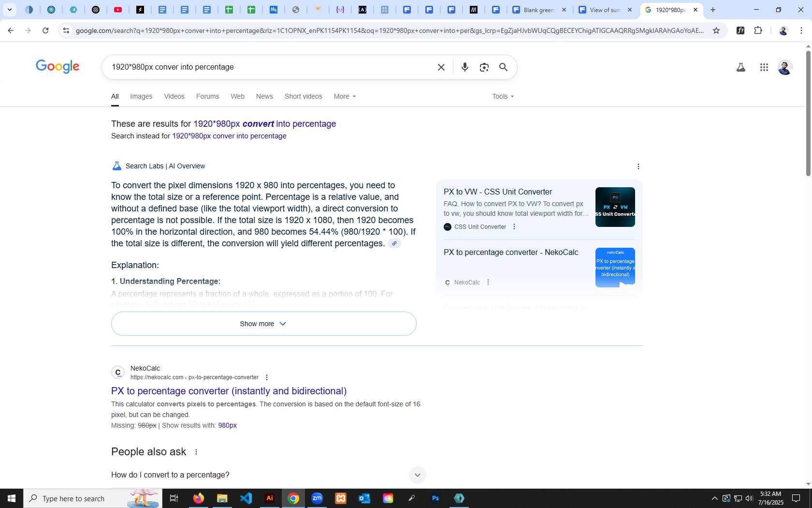Launch Adobe Illustrator from taskbar
This screenshot has height=508, width=812.
coord(270,498)
